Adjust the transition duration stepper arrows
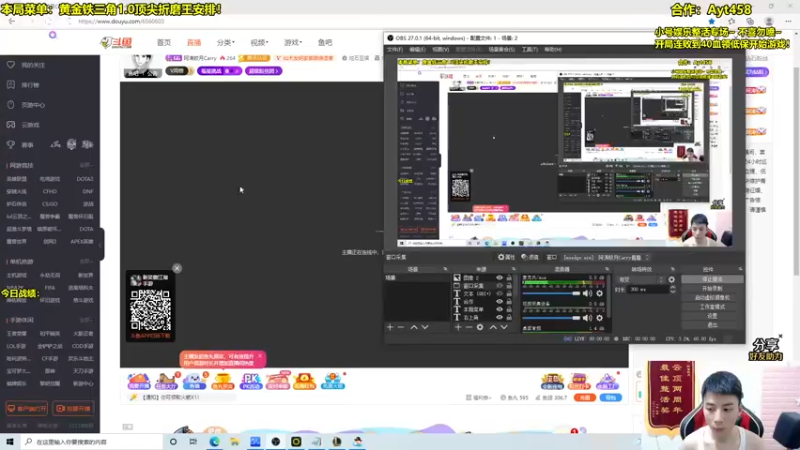Screen dimensions: 800x450 672,289
